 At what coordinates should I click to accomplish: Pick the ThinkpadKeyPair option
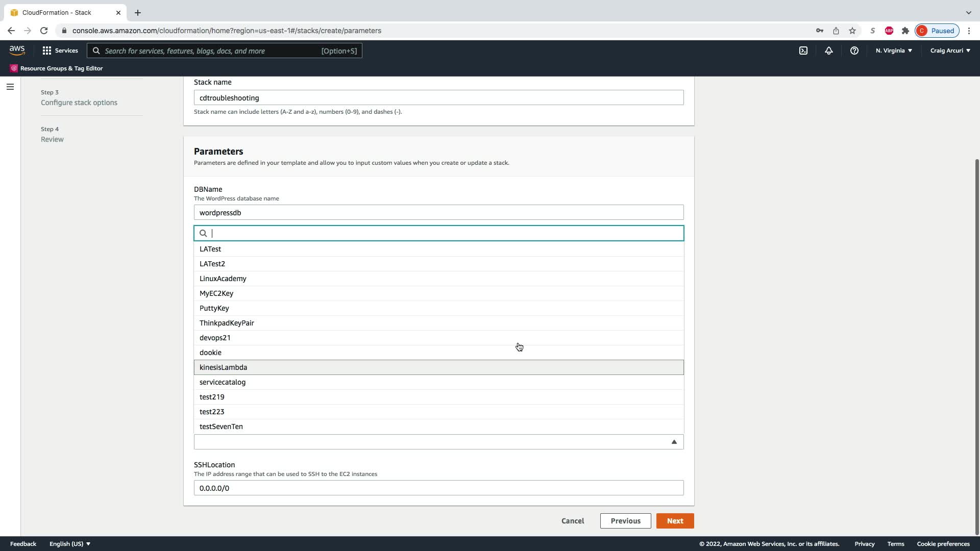(x=227, y=323)
